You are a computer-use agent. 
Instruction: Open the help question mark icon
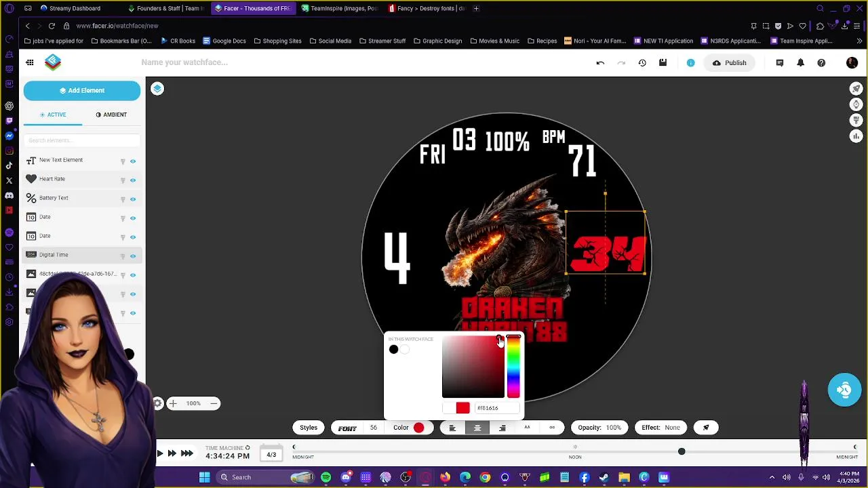[821, 63]
